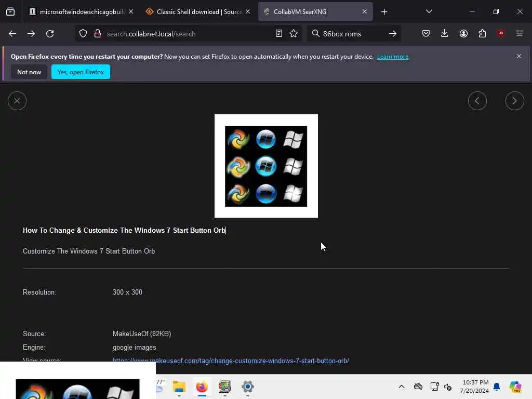The height and width of the screenshot is (399, 532).
Task: Choose Not now in the notification
Action: point(29,72)
